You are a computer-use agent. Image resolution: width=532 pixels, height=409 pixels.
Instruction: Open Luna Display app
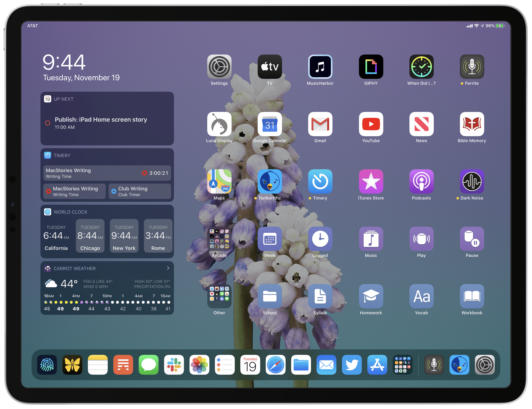point(219,127)
